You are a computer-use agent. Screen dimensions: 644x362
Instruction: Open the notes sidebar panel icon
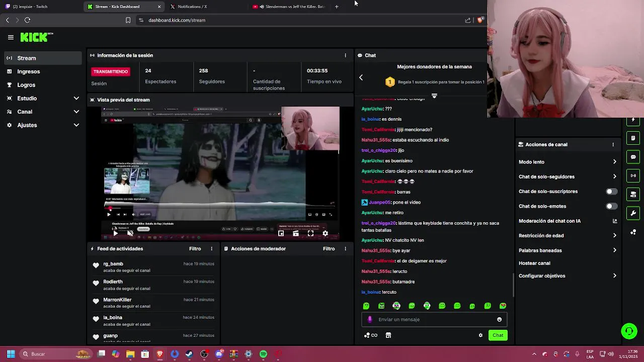pos(633,138)
